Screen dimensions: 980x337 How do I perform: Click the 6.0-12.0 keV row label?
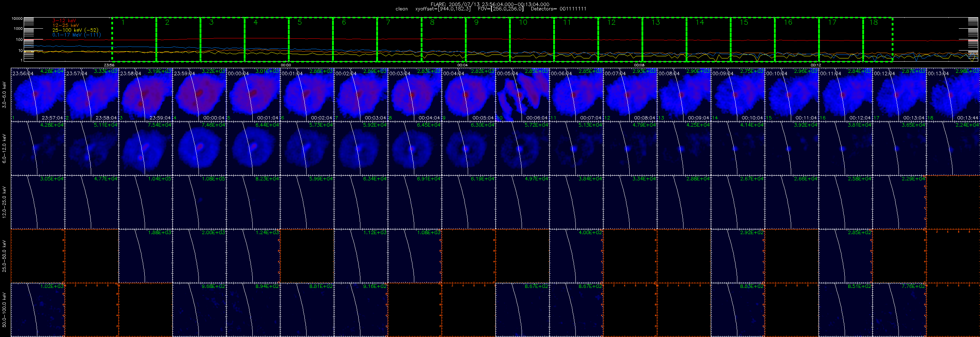4,148
